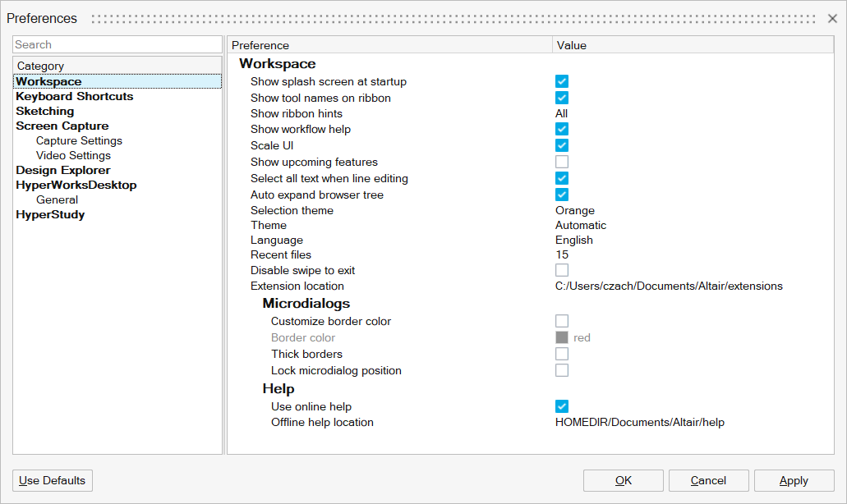Open Video Settings subcategory

(x=73, y=155)
